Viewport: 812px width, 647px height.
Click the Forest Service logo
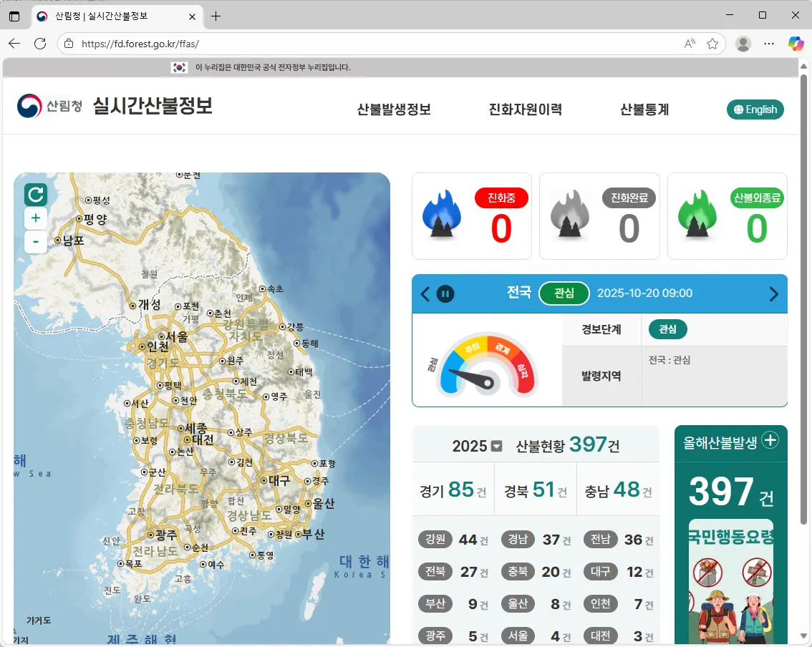(x=49, y=107)
